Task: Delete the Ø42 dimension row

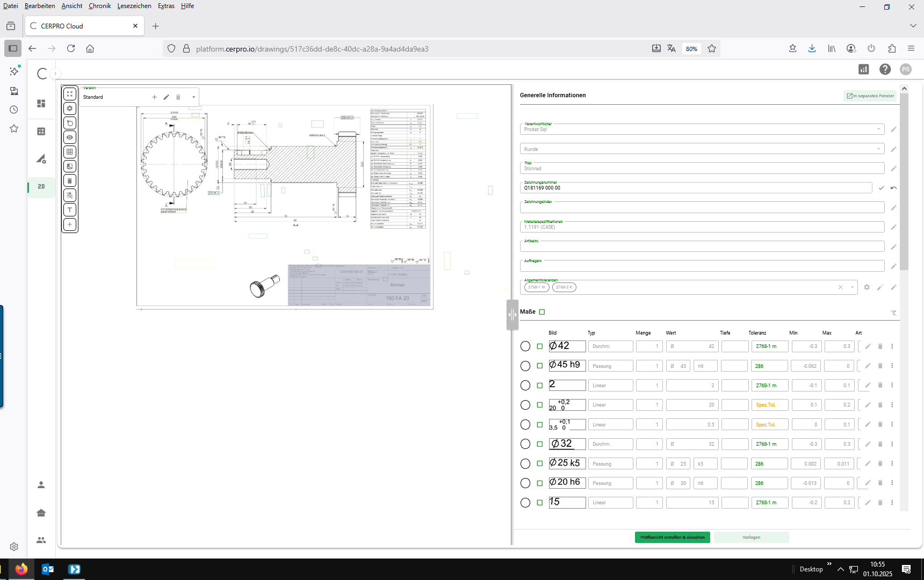Action: click(880, 346)
